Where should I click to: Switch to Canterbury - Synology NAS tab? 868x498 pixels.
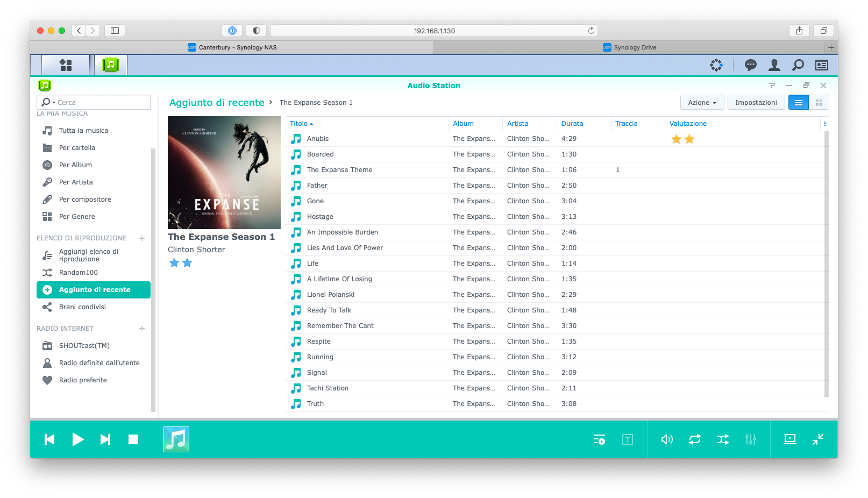tap(232, 47)
